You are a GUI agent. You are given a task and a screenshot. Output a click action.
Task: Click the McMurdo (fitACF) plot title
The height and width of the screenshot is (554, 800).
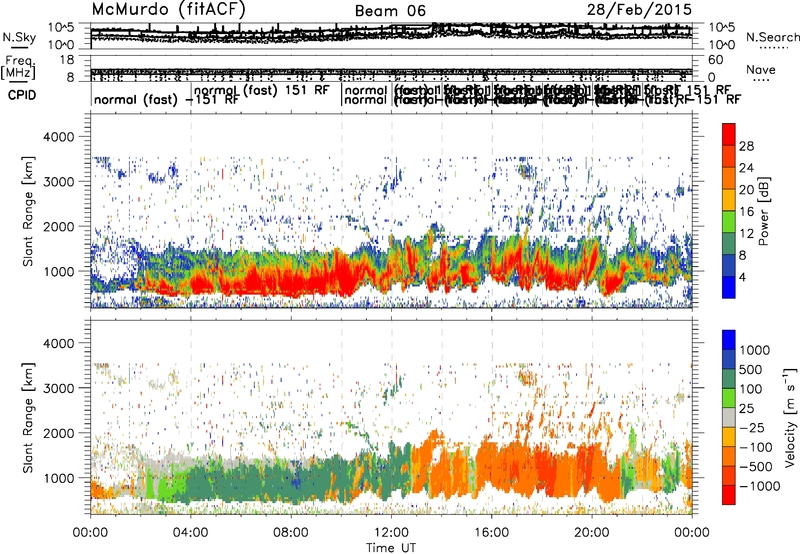(168, 10)
